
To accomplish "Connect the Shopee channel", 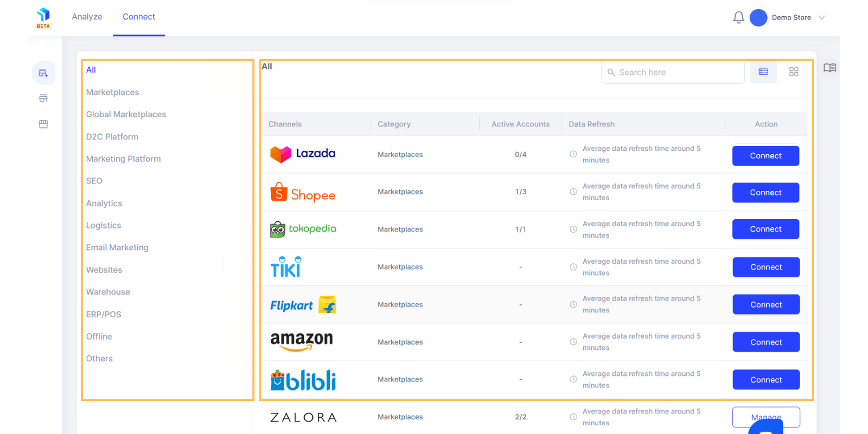I will (765, 193).
